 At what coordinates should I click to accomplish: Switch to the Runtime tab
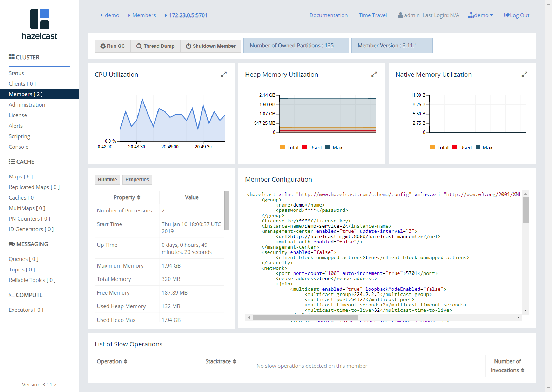click(107, 180)
